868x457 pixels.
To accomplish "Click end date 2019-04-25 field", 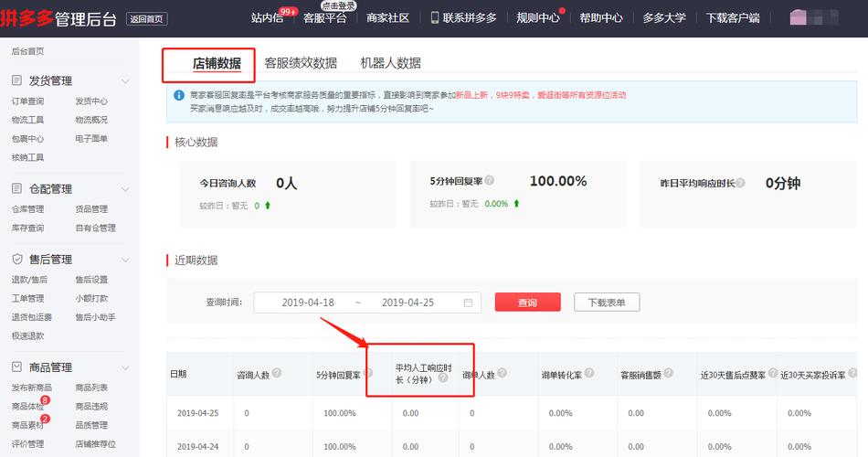I will click(x=408, y=303).
